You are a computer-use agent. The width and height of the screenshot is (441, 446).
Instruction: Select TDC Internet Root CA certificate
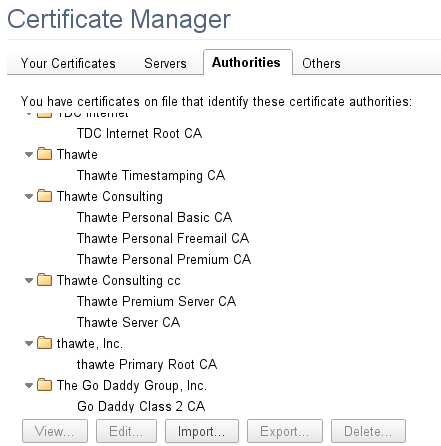(x=139, y=133)
